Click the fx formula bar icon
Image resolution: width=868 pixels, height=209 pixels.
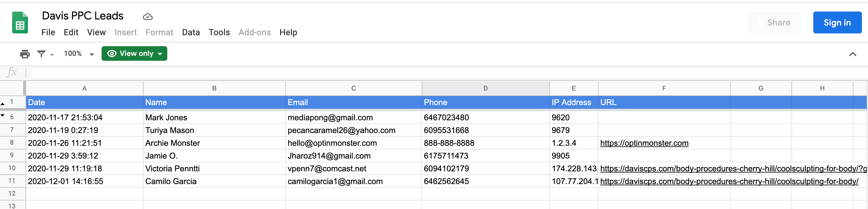[x=12, y=72]
